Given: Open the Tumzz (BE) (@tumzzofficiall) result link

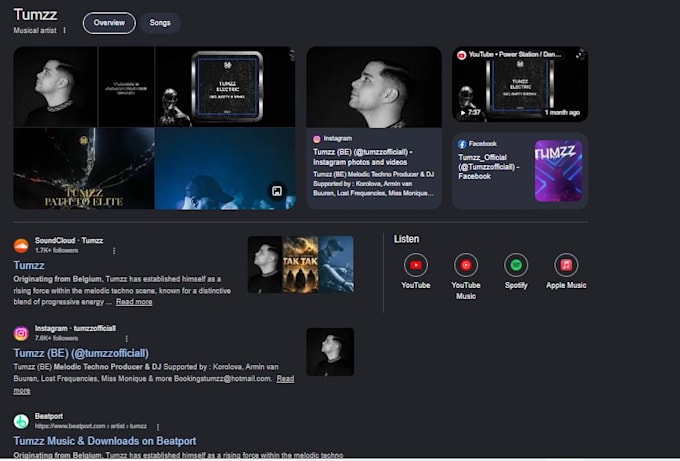Looking at the screenshot, I should coord(81,353).
